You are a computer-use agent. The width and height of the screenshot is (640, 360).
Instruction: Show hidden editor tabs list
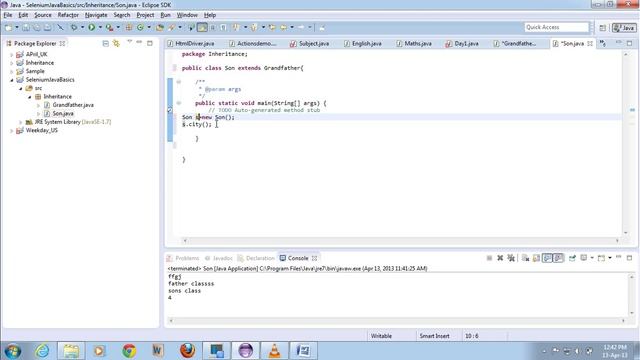coord(603,43)
